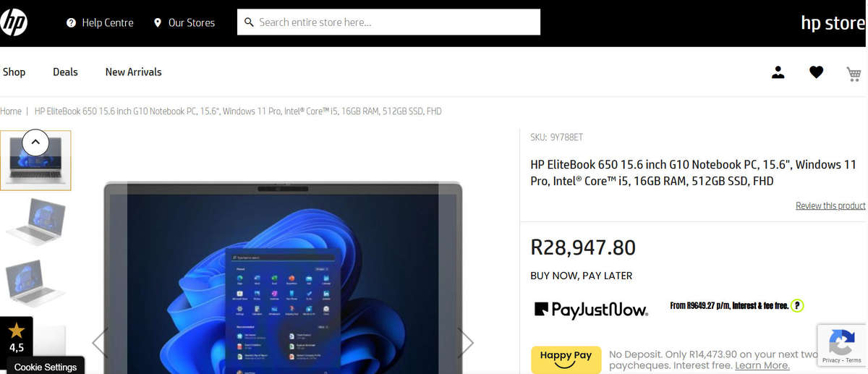Click the search magnifier icon
The image size is (868, 374).
(x=249, y=22)
